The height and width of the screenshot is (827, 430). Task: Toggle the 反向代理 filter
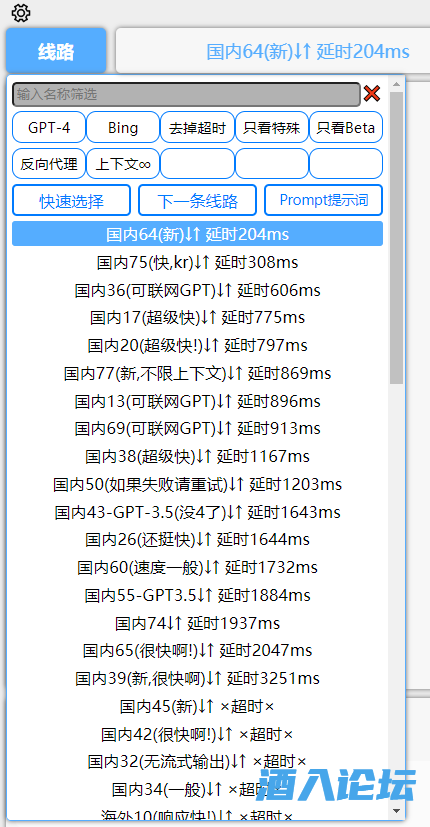point(49,164)
